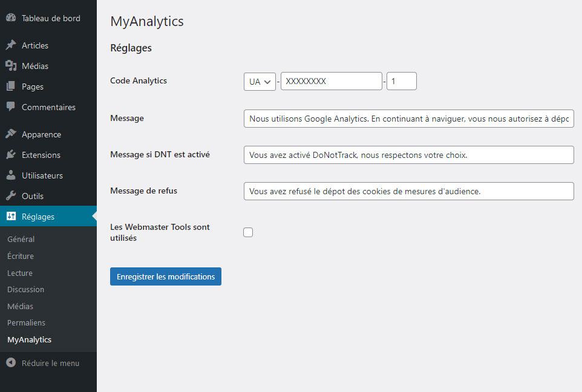This screenshot has height=392, width=582.
Task: Open Lecture settings submenu link
Action: click(20, 273)
